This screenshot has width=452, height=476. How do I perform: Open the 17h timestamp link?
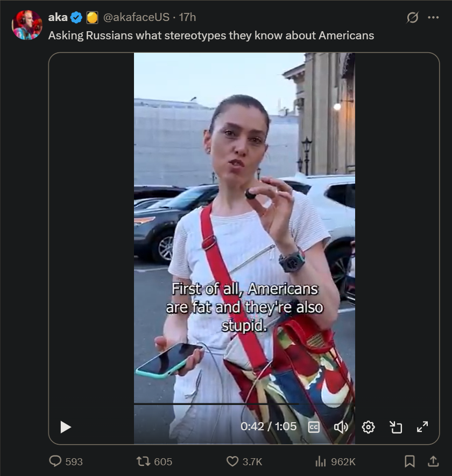click(x=187, y=17)
